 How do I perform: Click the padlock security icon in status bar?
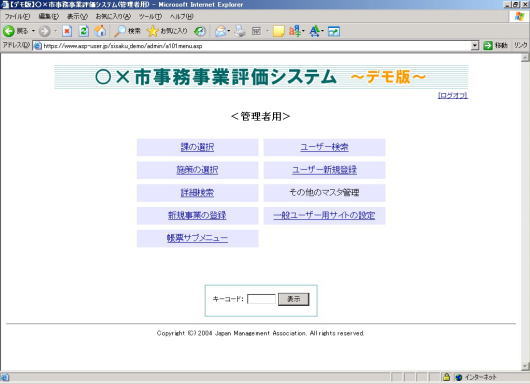click(x=446, y=377)
